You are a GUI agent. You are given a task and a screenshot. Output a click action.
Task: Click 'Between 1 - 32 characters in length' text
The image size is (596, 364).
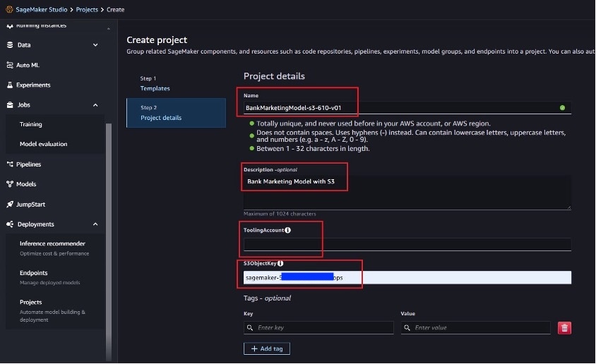(x=313, y=149)
